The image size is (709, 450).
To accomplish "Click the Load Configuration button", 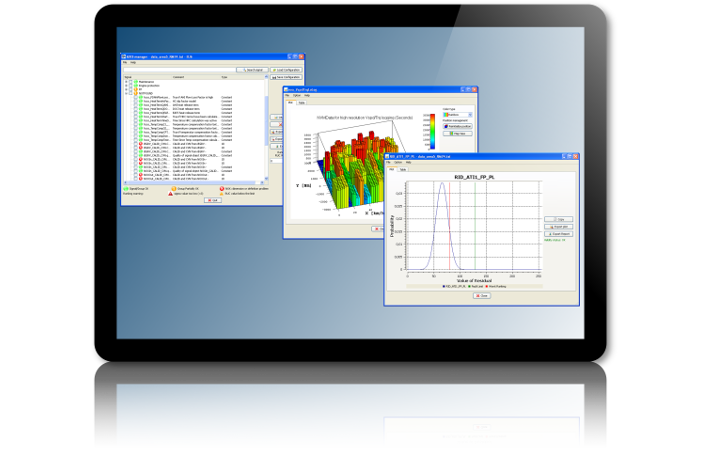I will click(285, 70).
